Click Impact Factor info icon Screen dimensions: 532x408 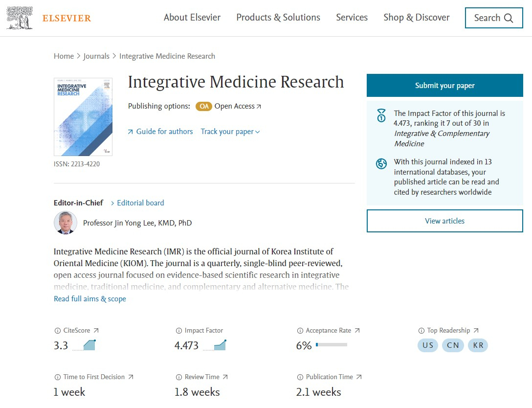(179, 331)
